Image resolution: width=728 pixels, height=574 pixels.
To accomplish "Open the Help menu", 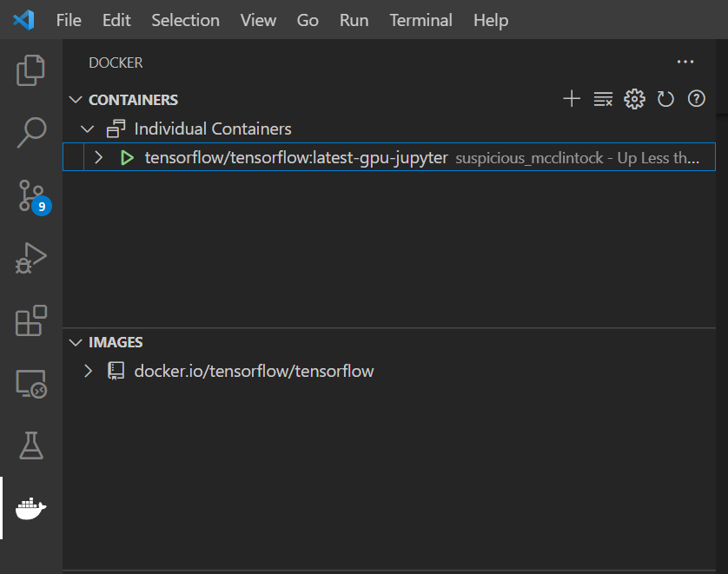I will 491,21.
